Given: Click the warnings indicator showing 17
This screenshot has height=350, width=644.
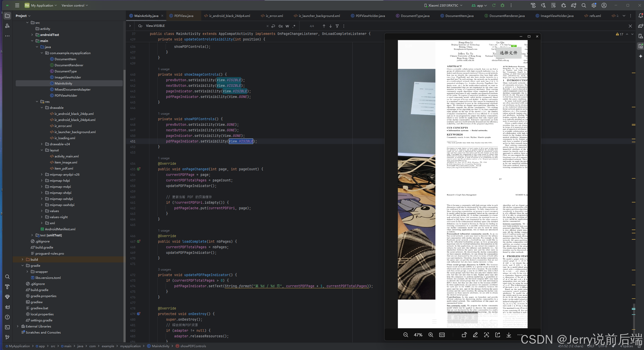Looking at the screenshot, I should pyautogui.click(x=619, y=34).
